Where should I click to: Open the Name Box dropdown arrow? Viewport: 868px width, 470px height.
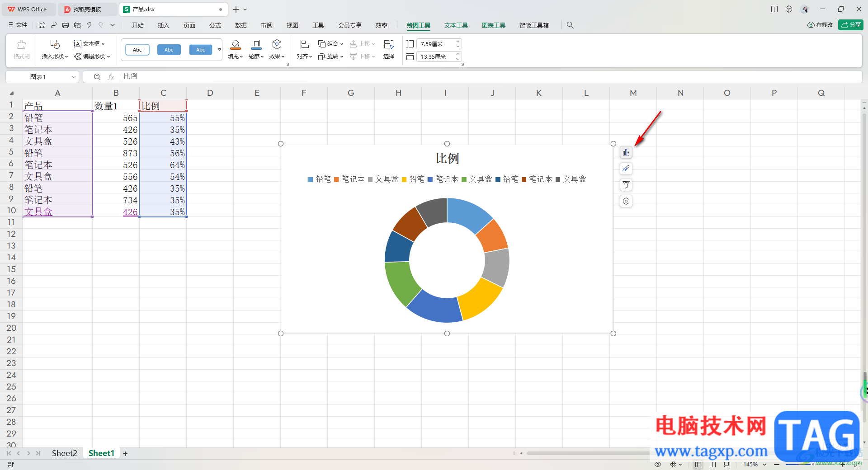click(x=74, y=77)
